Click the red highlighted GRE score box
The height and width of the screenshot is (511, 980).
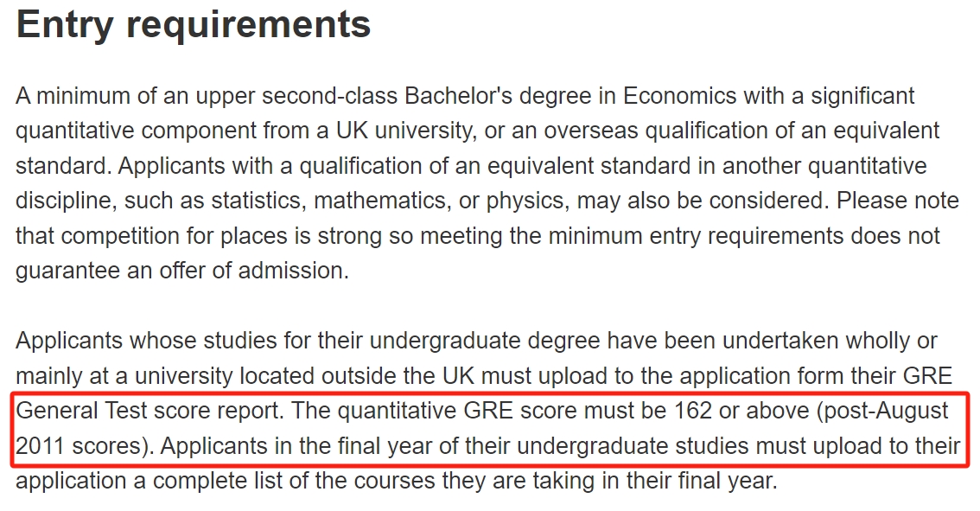coord(490,429)
